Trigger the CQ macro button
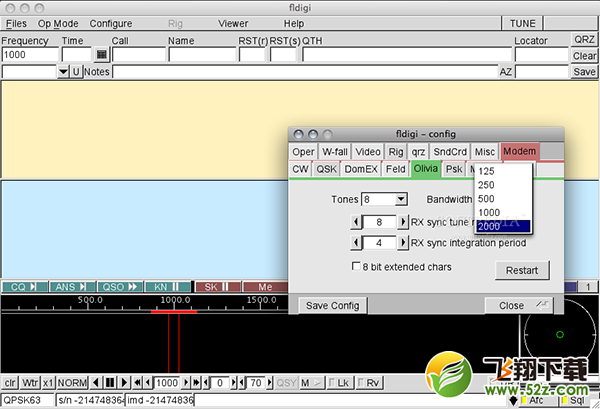Image resolution: width=600 pixels, height=409 pixels. tap(24, 287)
